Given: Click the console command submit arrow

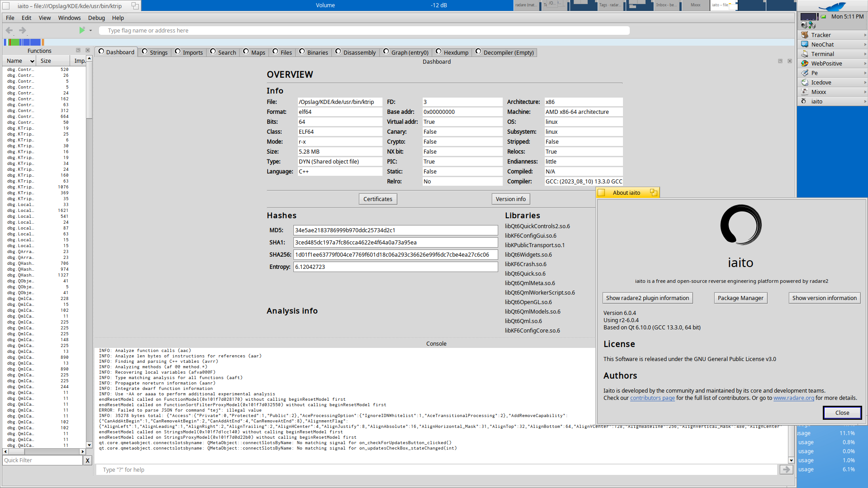Looking at the screenshot, I should pyautogui.click(x=786, y=469).
